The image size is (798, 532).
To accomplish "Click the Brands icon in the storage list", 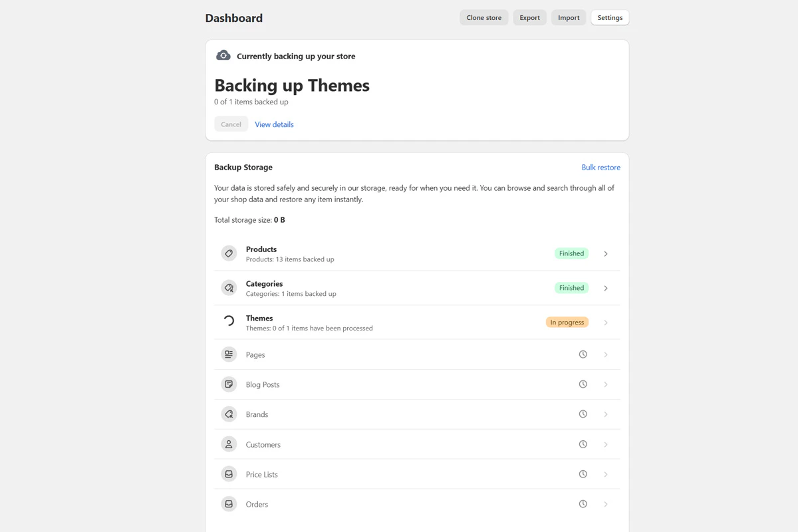I will coord(229,414).
